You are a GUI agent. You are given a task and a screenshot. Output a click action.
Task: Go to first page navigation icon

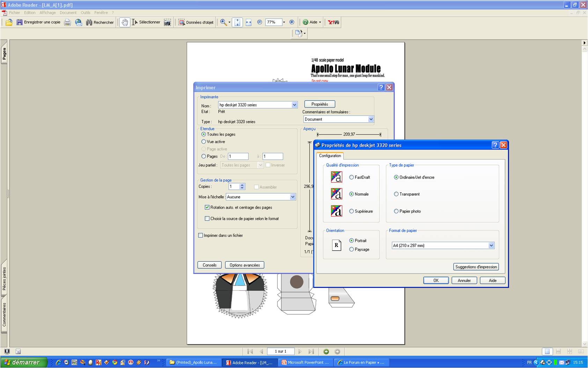pos(250,352)
